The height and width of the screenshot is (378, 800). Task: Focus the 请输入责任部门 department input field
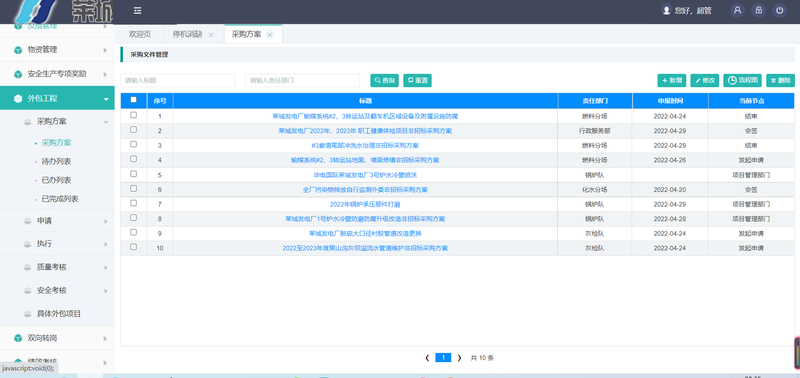[303, 81]
